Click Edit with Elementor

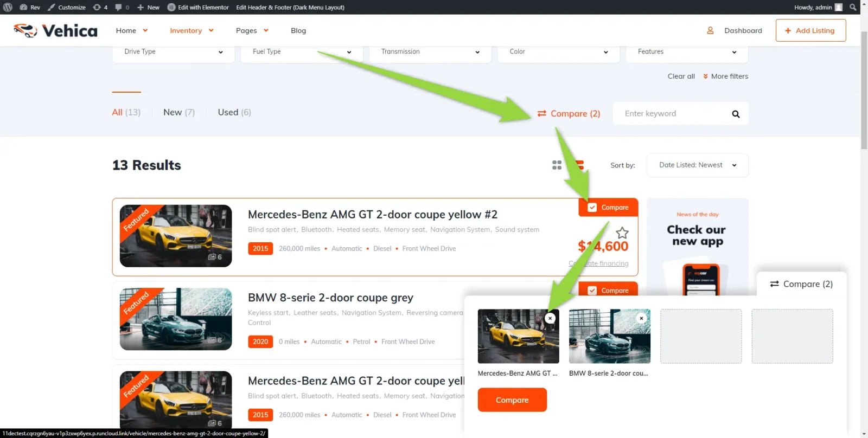198,7
